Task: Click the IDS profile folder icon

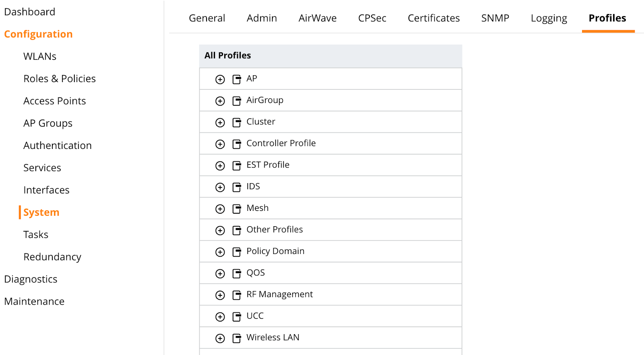Action: click(237, 187)
